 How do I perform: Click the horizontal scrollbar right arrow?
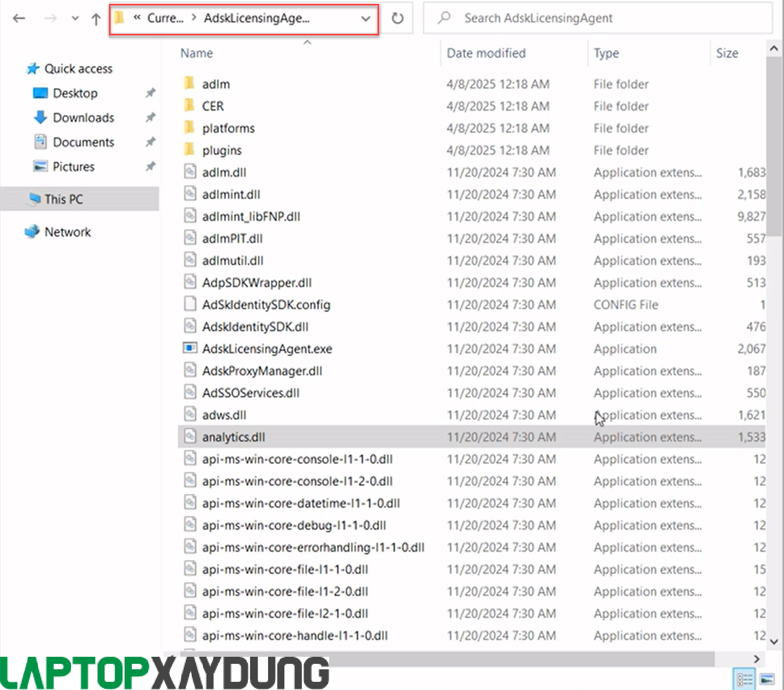coord(757,659)
